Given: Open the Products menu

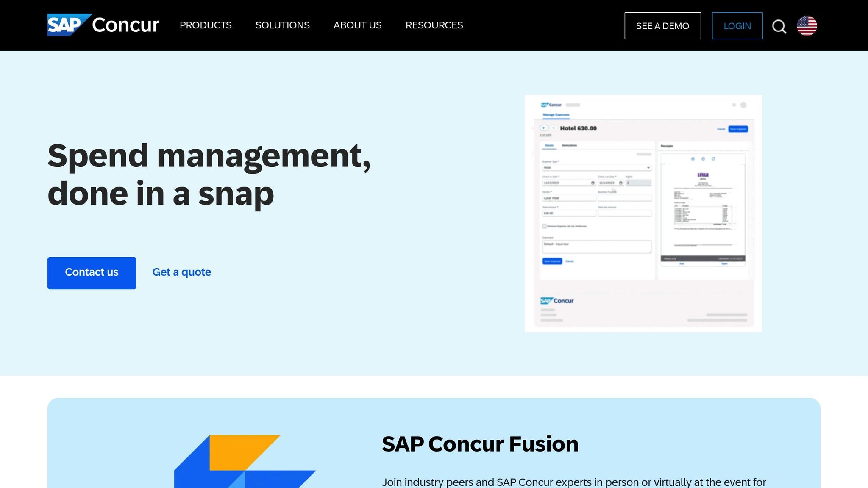Looking at the screenshot, I should pyautogui.click(x=206, y=25).
